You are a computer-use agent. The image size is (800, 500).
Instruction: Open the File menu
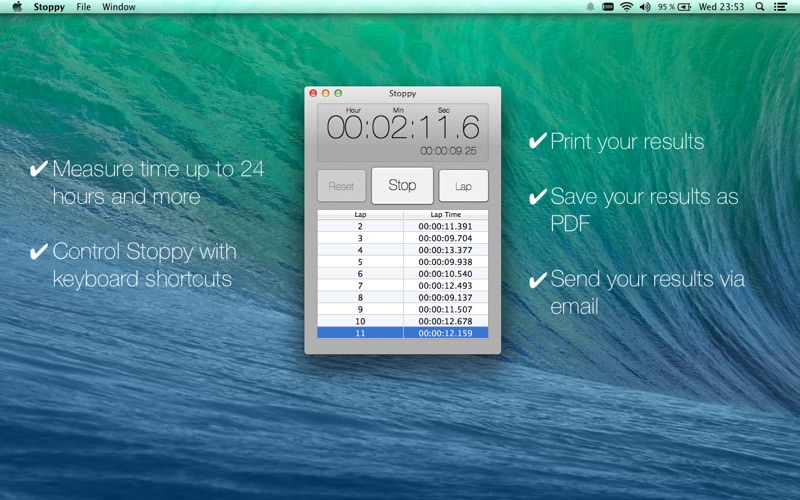[x=83, y=7]
